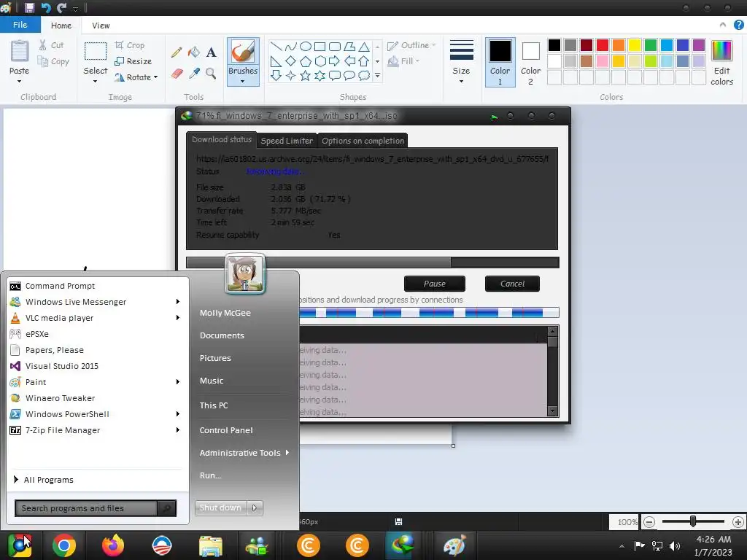The image size is (747, 560).
Task: Click scroll down arrow in connections list
Action: point(553,411)
